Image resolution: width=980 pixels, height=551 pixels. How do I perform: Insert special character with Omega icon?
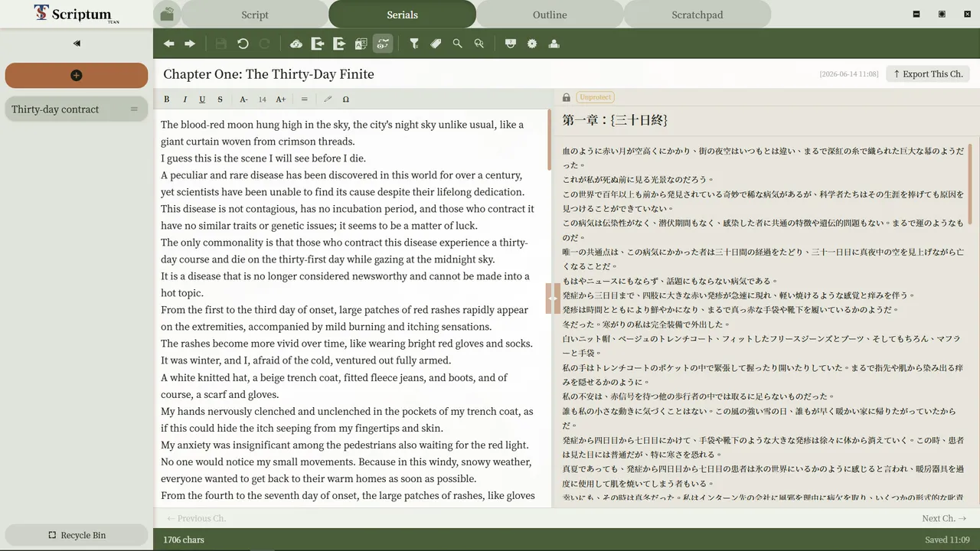(346, 99)
